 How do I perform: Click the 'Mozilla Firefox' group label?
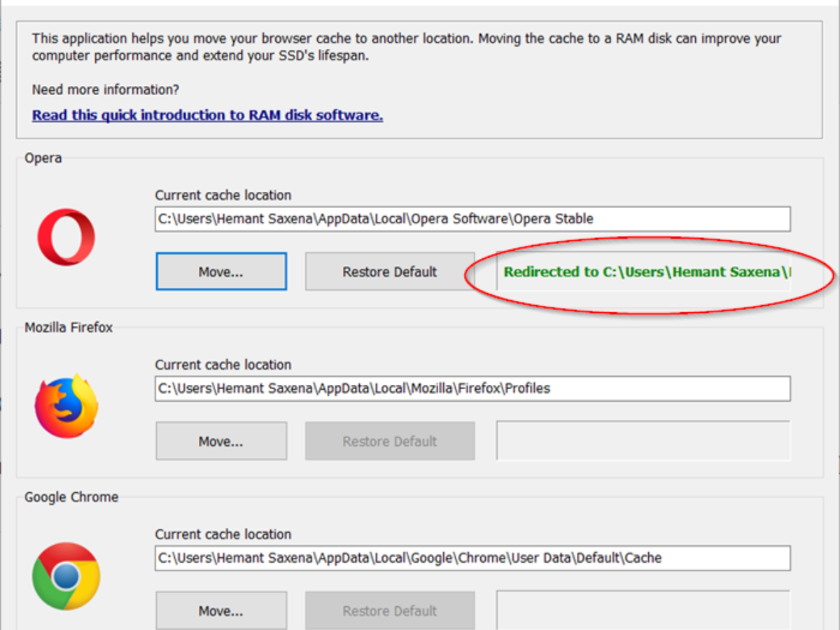[x=69, y=328]
